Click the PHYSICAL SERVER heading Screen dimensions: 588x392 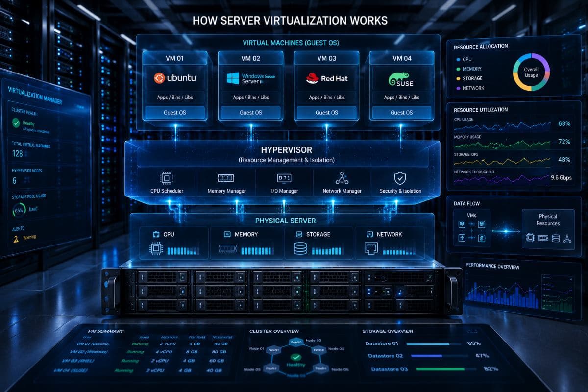285,220
